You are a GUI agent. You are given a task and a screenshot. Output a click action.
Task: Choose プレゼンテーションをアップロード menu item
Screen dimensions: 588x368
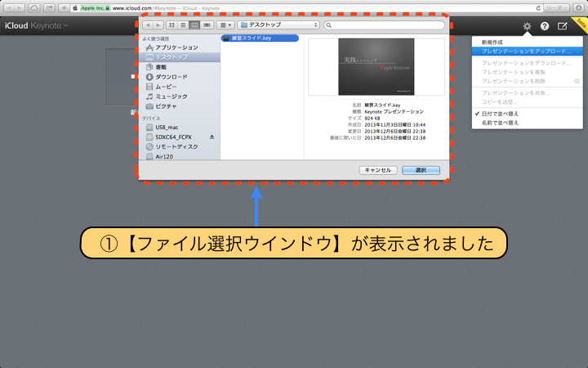click(528, 51)
